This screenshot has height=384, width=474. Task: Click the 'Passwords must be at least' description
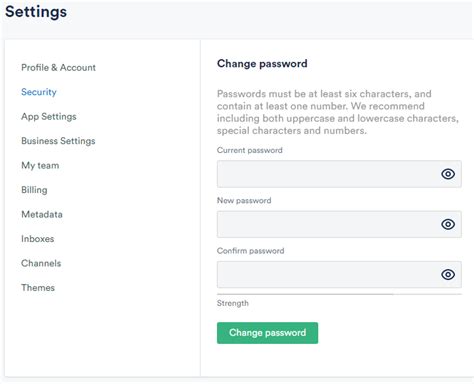[338, 112]
